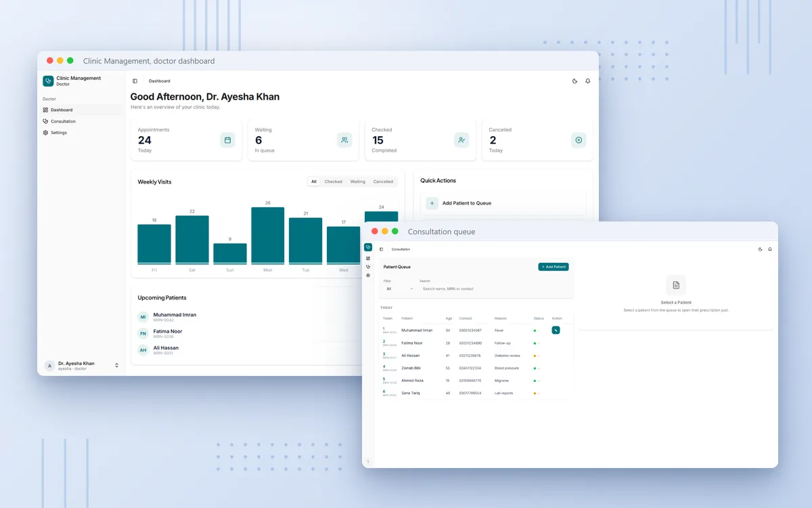The height and width of the screenshot is (508, 812).
Task: Select the Waiting tab in Weekly Visits
Action: click(x=358, y=182)
